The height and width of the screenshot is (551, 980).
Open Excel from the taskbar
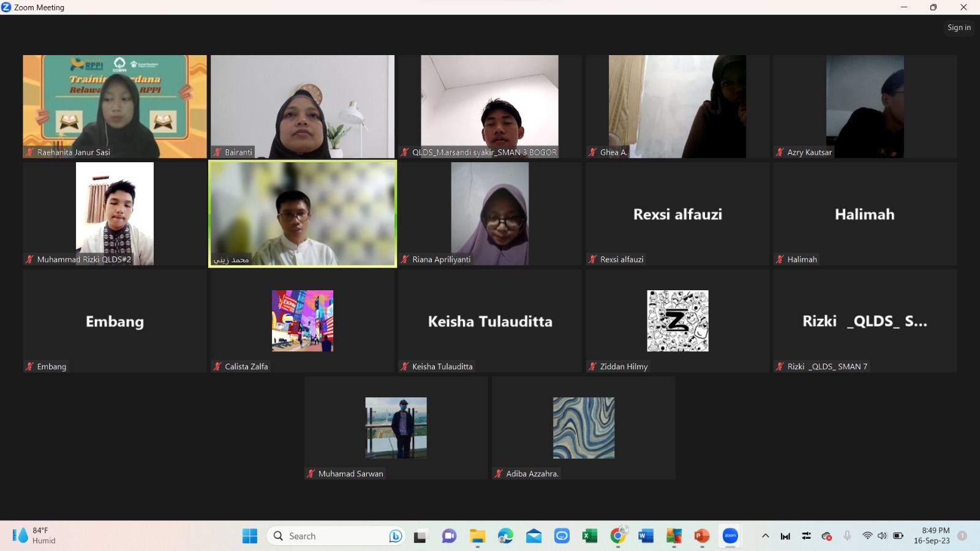[589, 536]
